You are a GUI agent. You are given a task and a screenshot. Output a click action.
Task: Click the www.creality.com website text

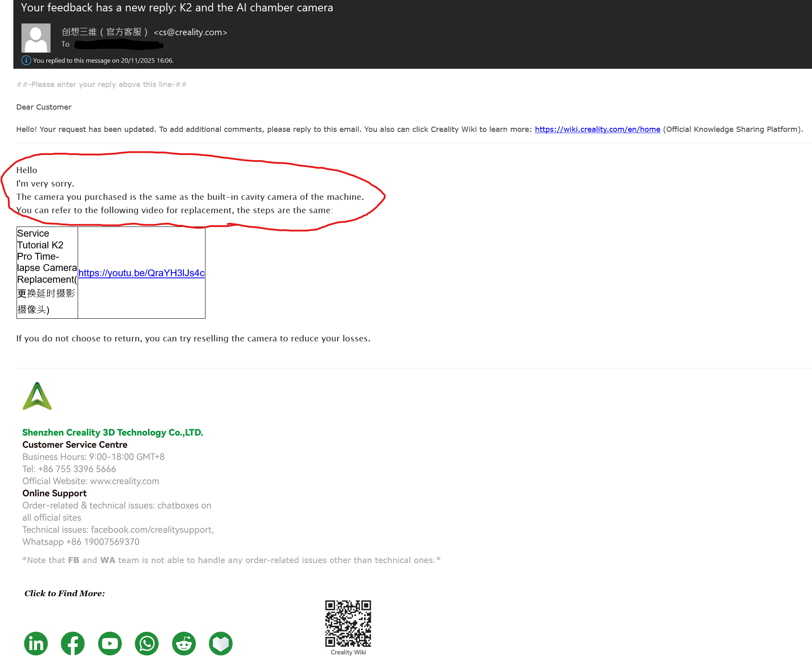coord(124,481)
